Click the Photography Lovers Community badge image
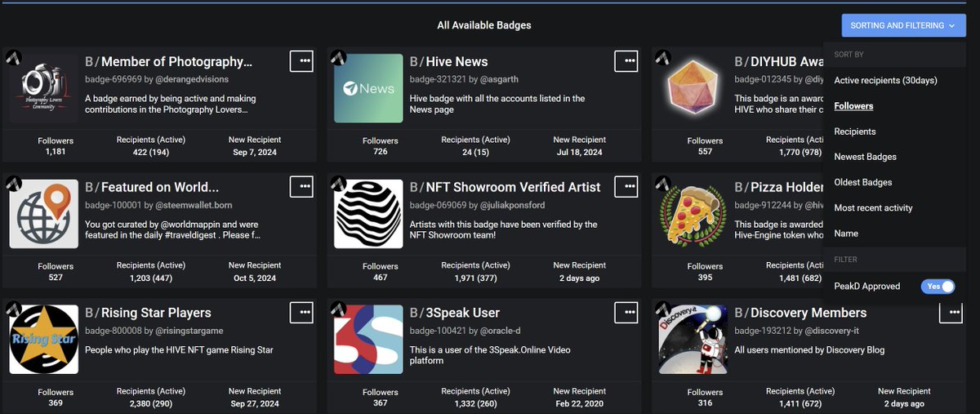This screenshot has height=414, width=980. click(x=44, y=88)
